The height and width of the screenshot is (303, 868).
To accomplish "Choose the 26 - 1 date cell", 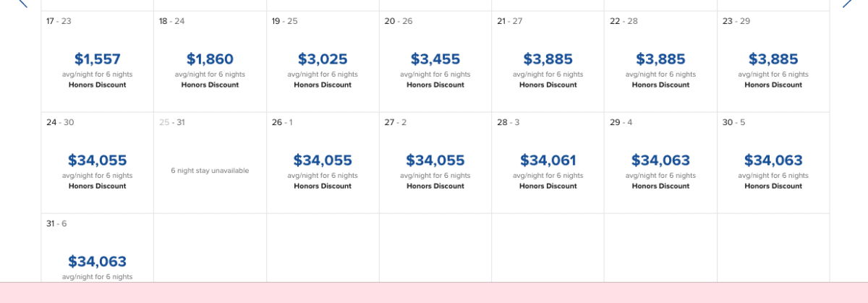I will coord(323,163).
